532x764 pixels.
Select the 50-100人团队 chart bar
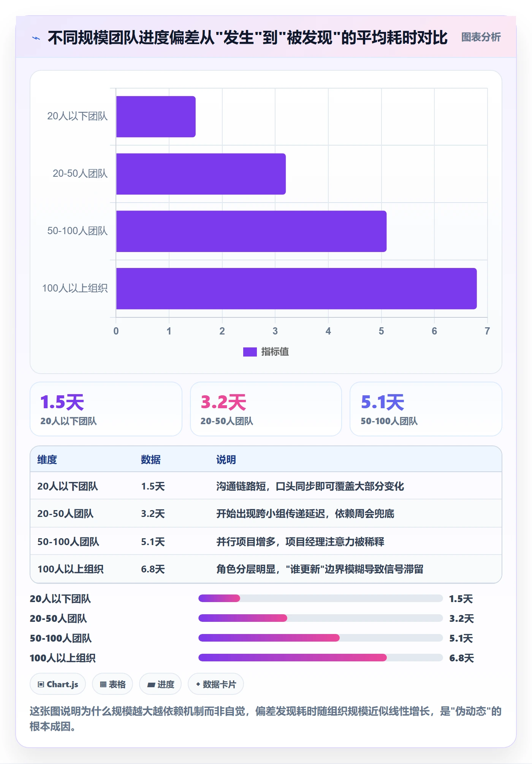(251, 231)
